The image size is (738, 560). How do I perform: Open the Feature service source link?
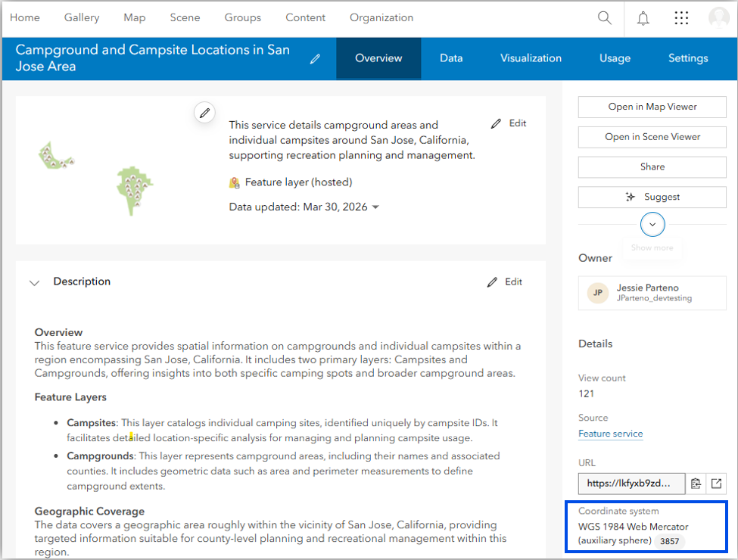[610, 434]
